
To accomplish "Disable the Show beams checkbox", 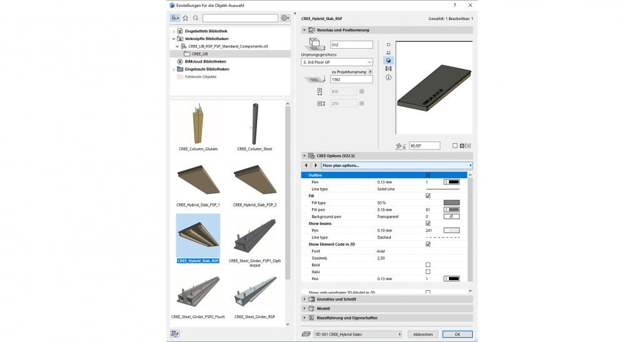I will click(428, 223).
